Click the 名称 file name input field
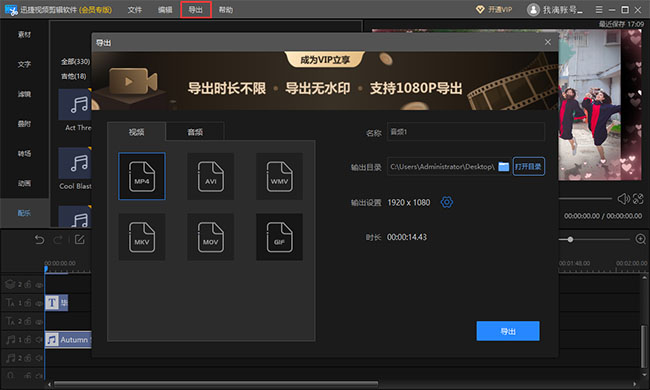The height and width of the screenshot is (390, 650). pyautogui.click(x=466, y=132)
